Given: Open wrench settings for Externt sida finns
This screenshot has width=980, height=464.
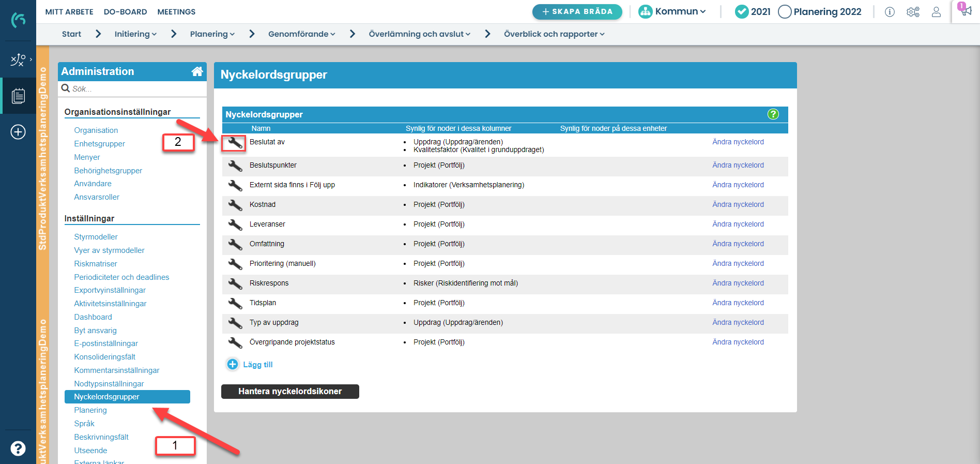Looking at the screenshot, I should [x=235, y=186].
